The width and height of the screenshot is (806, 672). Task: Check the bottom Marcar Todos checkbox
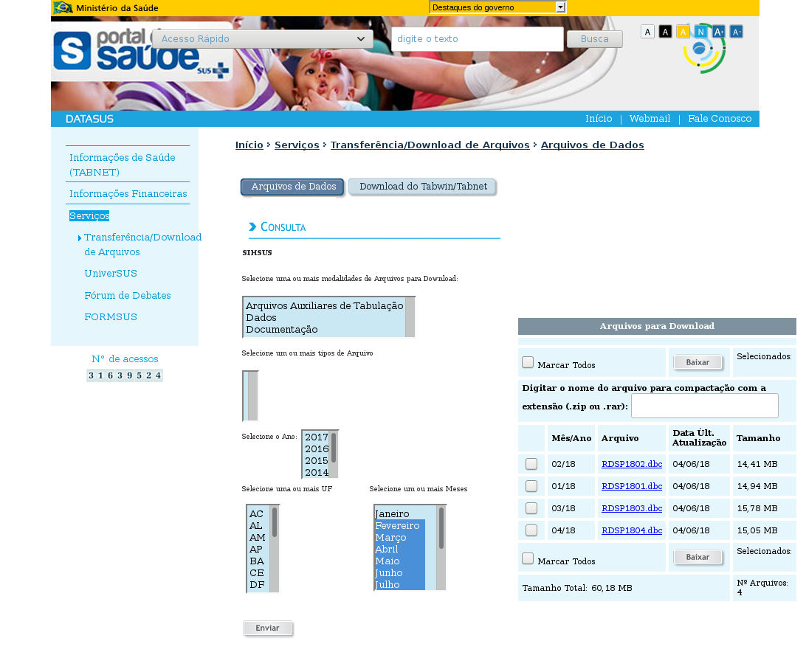click(528, 558)
